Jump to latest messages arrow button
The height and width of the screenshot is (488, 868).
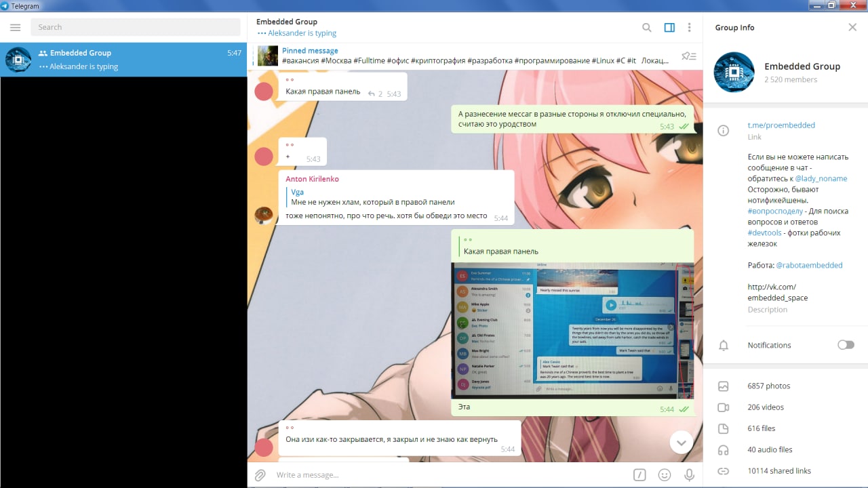pyautogui.click(x=682, y=443)
